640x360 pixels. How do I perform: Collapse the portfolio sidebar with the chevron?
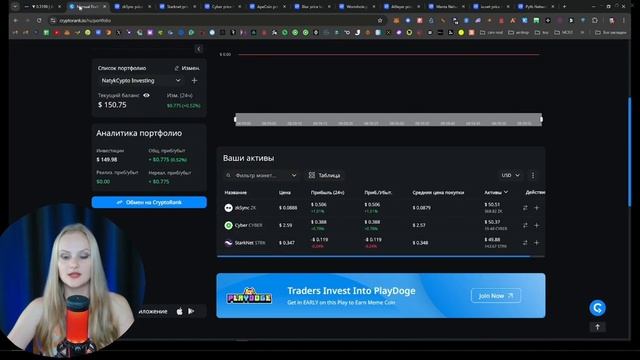(x=199, y=49)
